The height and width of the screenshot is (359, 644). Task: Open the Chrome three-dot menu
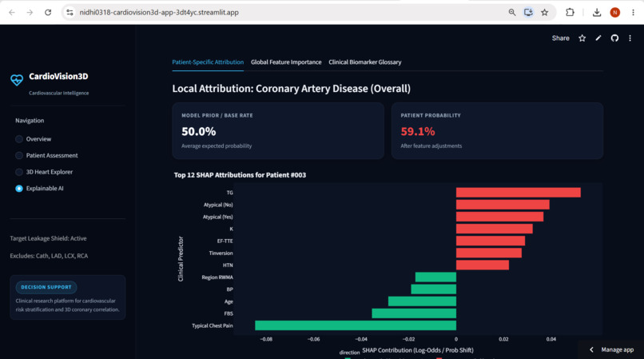(x=633, y=12)
